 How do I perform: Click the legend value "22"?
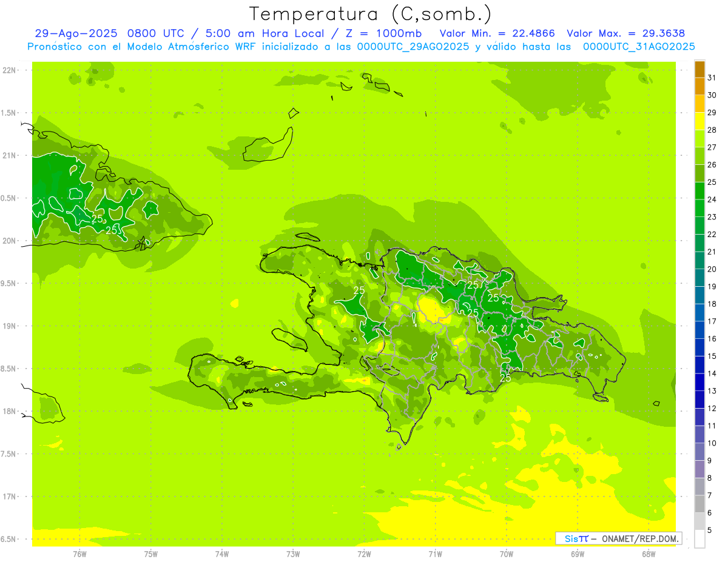(712, 234)
